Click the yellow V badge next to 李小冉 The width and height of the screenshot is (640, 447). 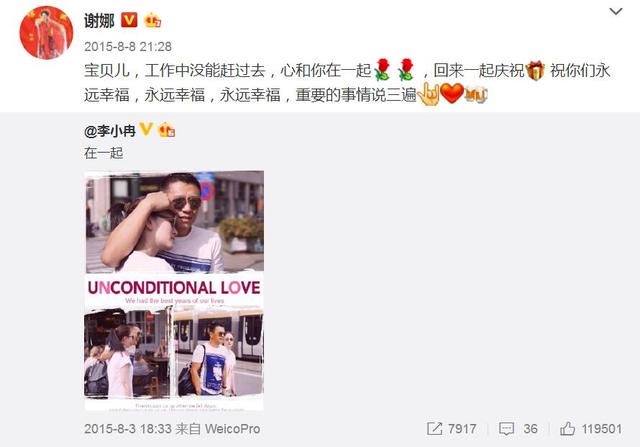coord(146,129)
